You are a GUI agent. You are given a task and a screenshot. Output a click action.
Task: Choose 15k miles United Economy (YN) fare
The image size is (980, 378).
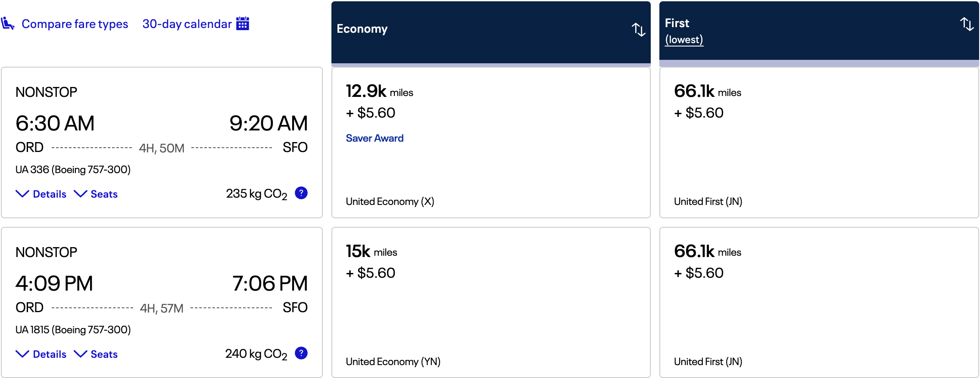coord(491,303)
